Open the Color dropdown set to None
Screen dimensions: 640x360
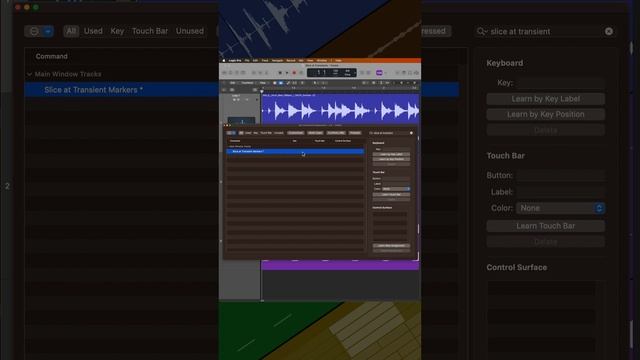point(560,208)
